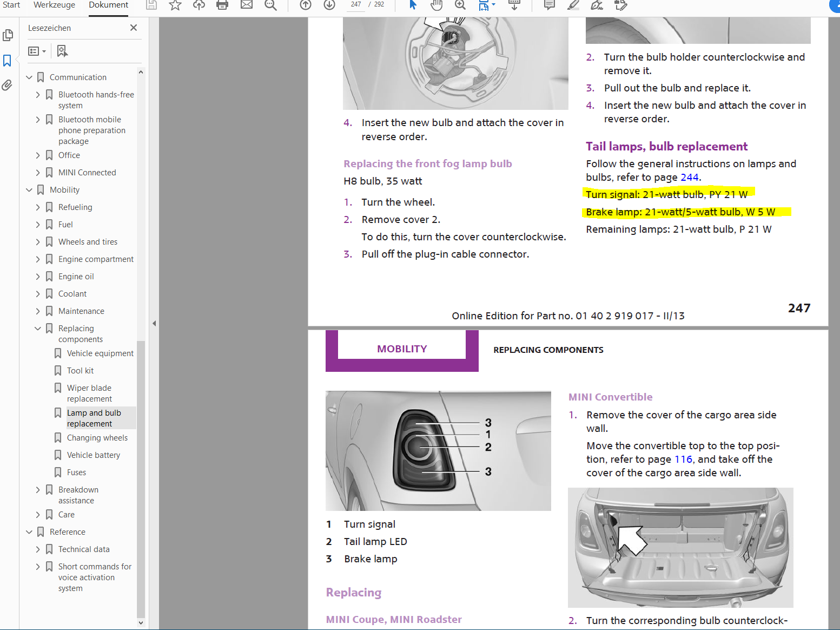Image resolution: width=840 pixels, height=630 pixels.
Task: Expand the Technical data bookmark
Action: coord(38,549)
